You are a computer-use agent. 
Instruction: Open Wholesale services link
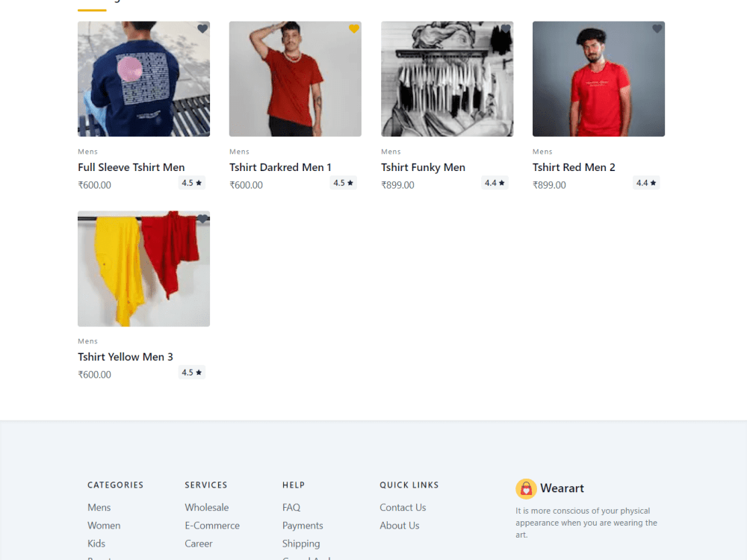(x=207, y=507)
